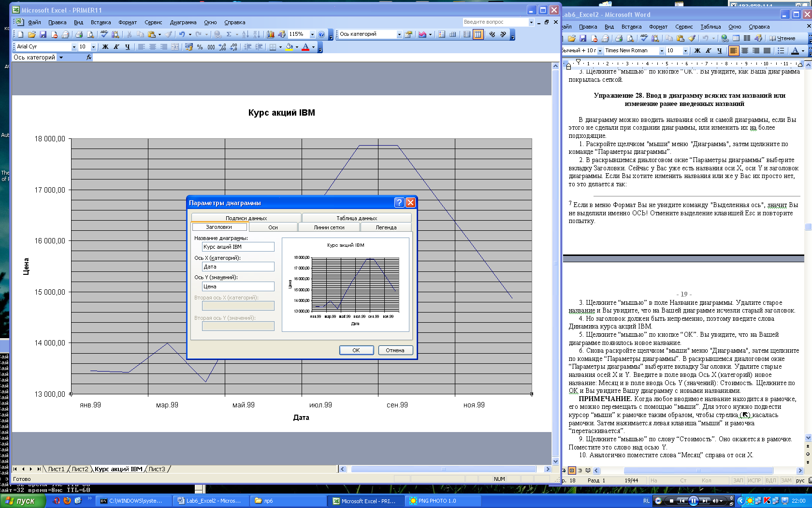This screenshot has width=812, height=508.
Task: Open Times New Roman font dropdown in Word
Action: click(662, 50)
